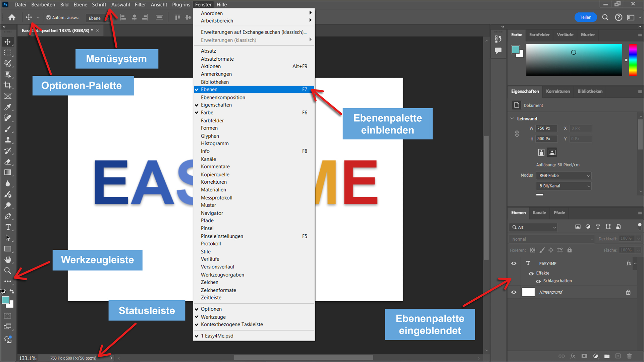Click the zoom level 133.1% field
This screenshot has width=644, height=362.
28,358
